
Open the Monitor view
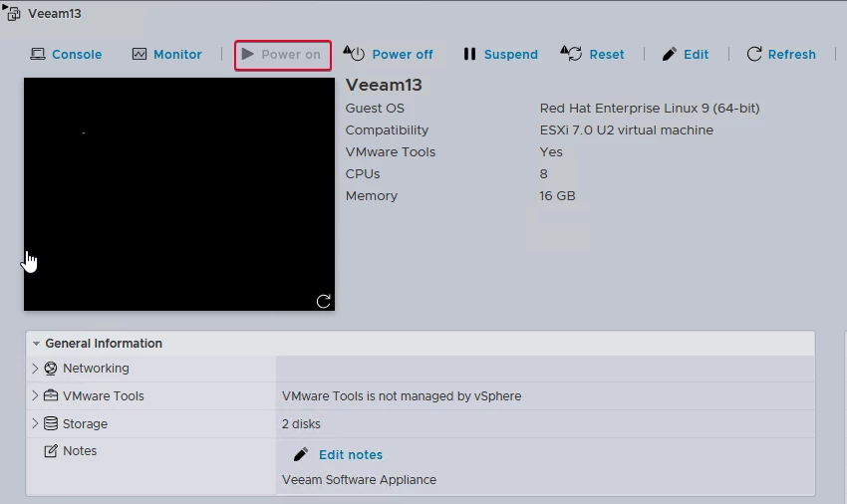point(167,55)
